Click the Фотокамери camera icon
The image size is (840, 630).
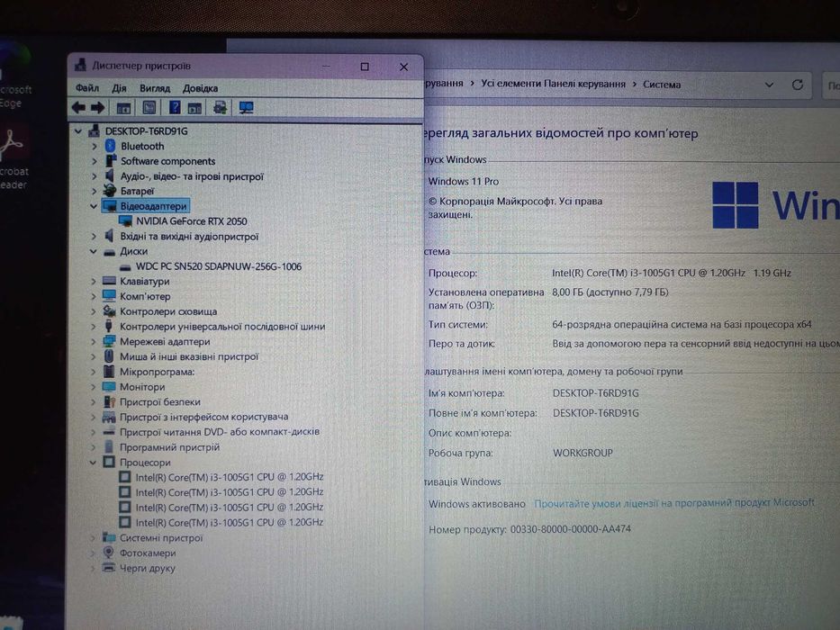109,553
